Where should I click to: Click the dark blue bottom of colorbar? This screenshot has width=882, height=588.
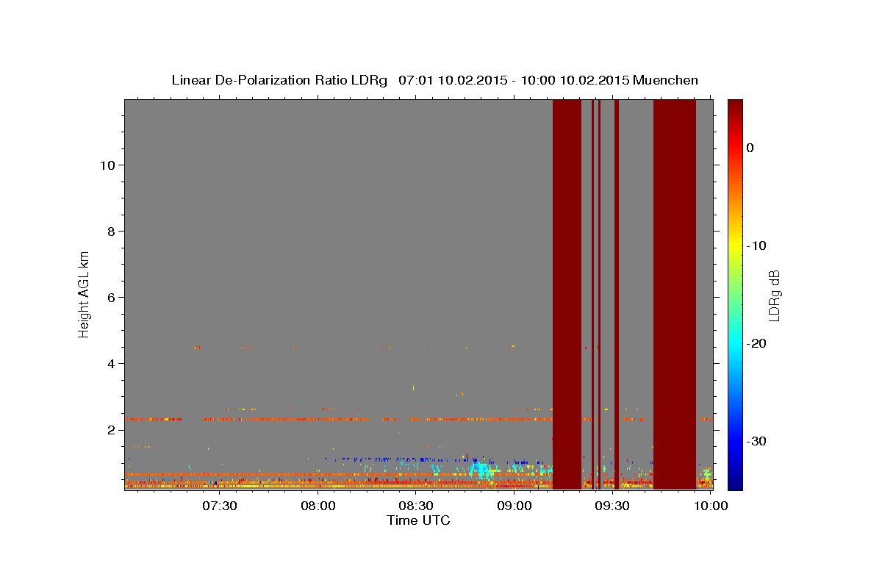coord(735,482)
